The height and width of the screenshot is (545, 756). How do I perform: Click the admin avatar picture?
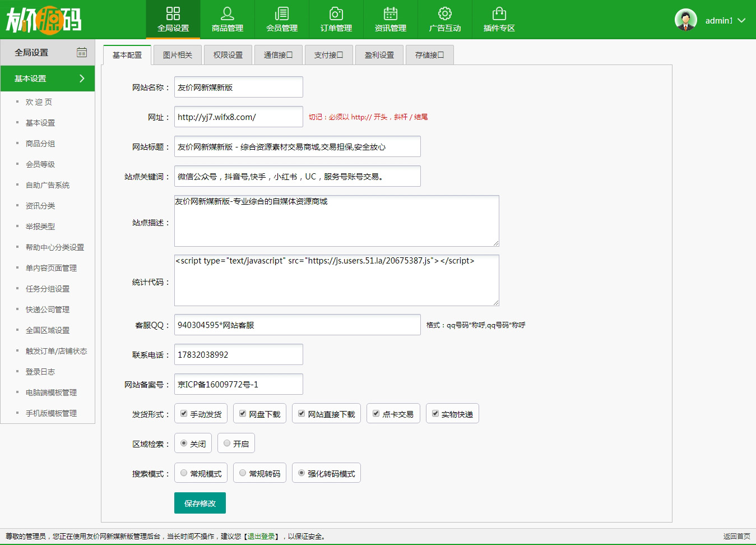coord(686,20)
